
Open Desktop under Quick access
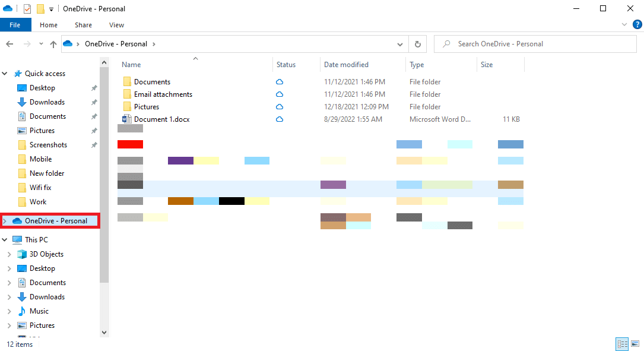pyautogui.click(x=42, y=88)
